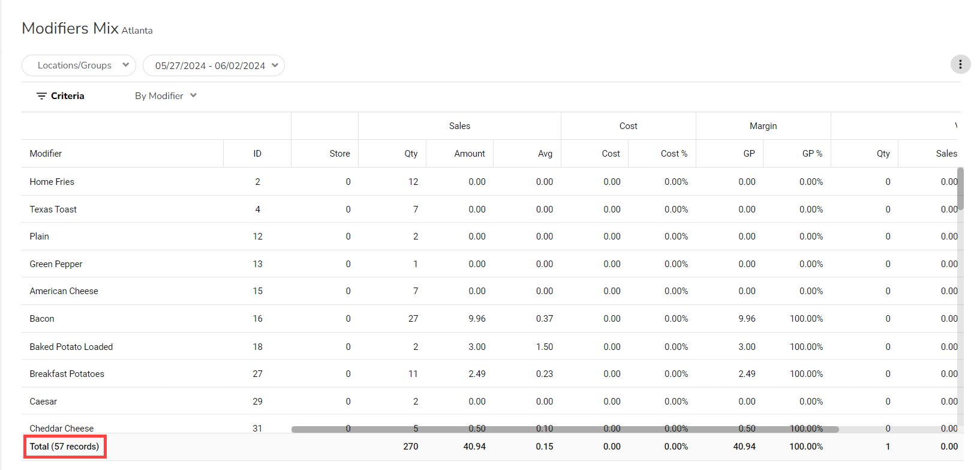
Task: Open the date range 05/27/2024 - 06/02/2024 picker
Action: pos(214,65)
